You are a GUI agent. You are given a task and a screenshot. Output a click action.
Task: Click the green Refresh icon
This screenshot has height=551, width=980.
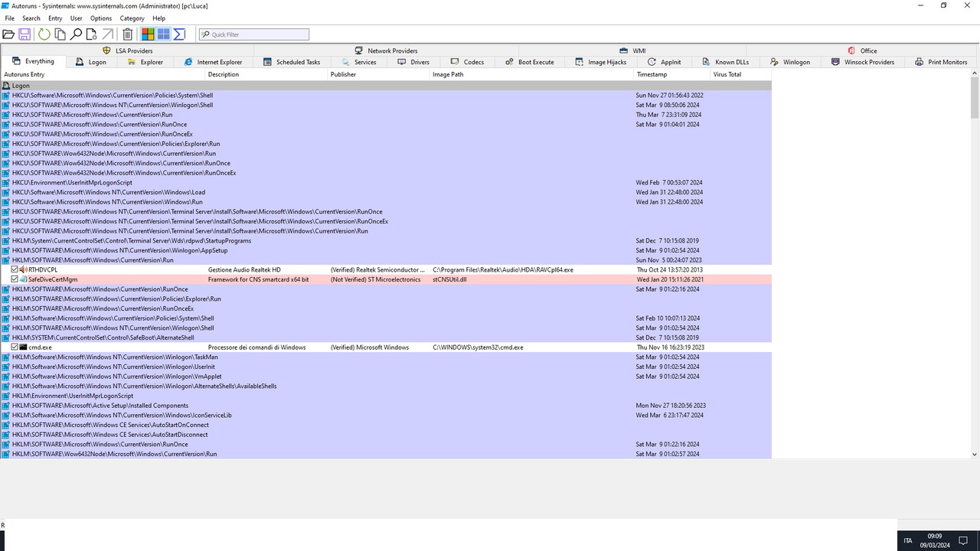click(x=44, y=34)
